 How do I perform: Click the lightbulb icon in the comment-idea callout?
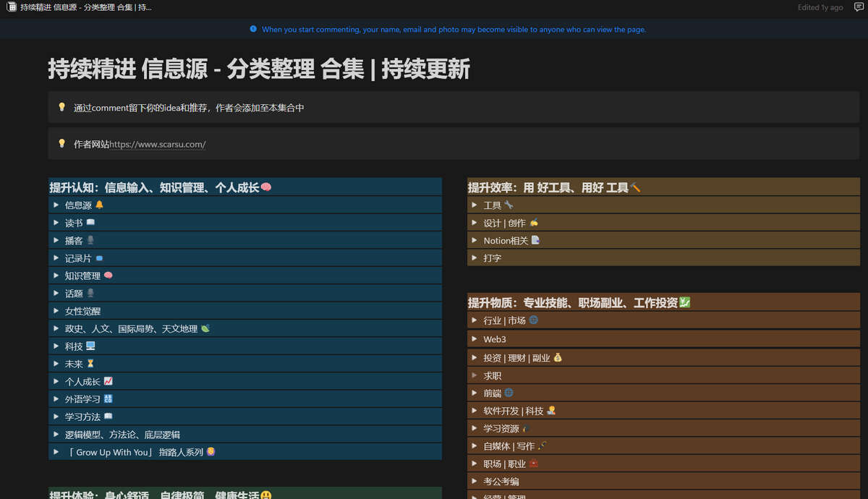[x=61, y=107]
